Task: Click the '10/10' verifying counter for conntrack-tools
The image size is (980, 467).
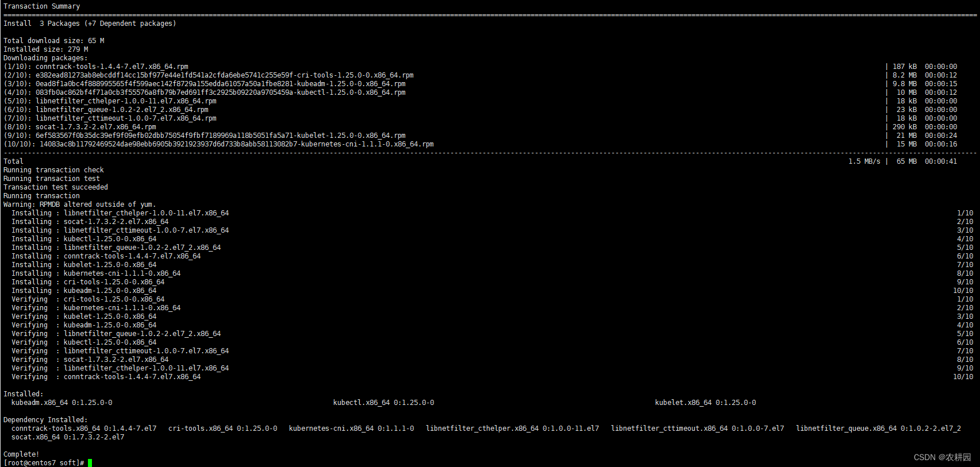Action: click(x=963, y=377)
